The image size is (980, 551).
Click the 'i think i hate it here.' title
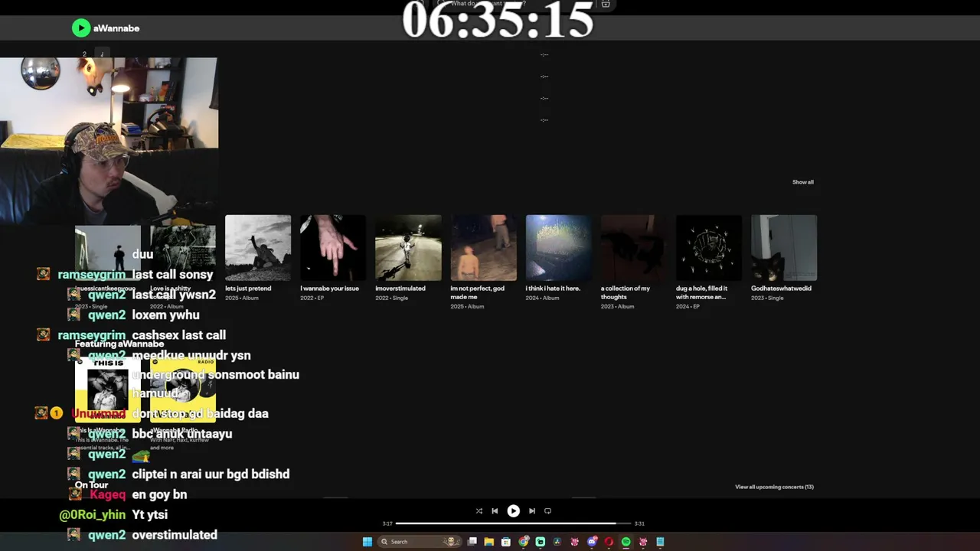click(x=553, y=289)
